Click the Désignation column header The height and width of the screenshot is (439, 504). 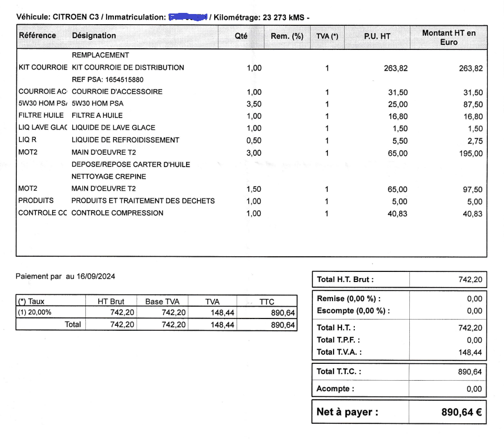coord(94,35)
